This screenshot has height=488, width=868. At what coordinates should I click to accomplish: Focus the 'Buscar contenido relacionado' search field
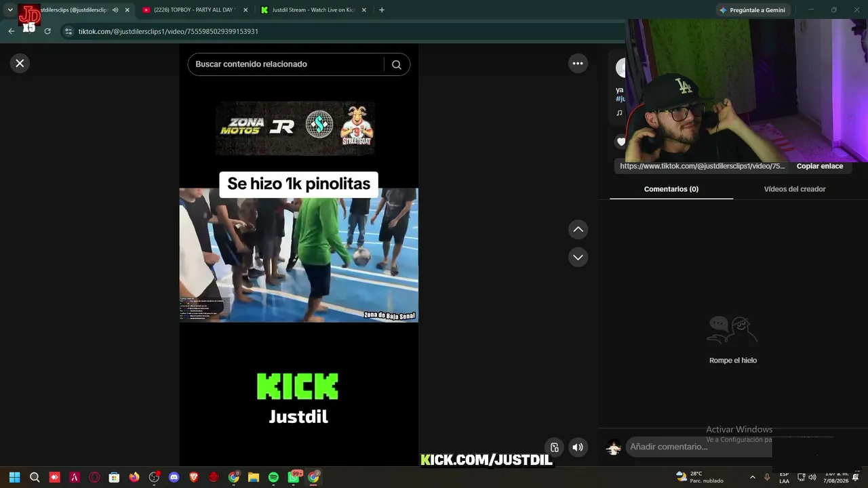click(285, 64)
